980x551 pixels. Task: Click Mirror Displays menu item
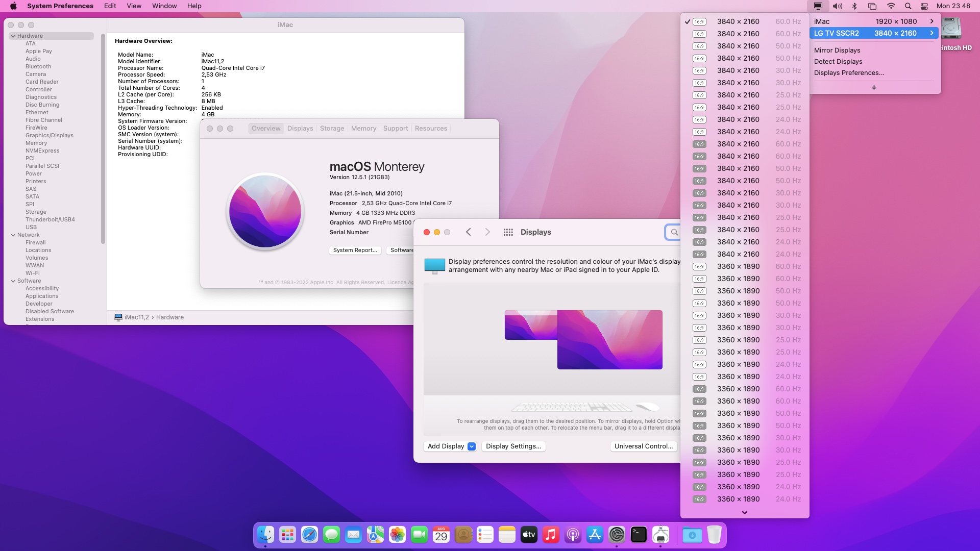(837, 50)
